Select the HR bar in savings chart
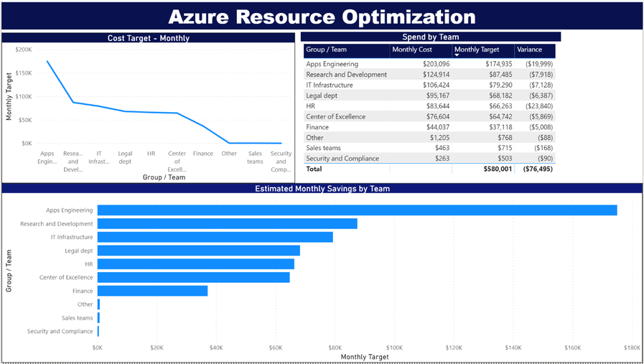 pyautogui.click(x=195, y=263)
